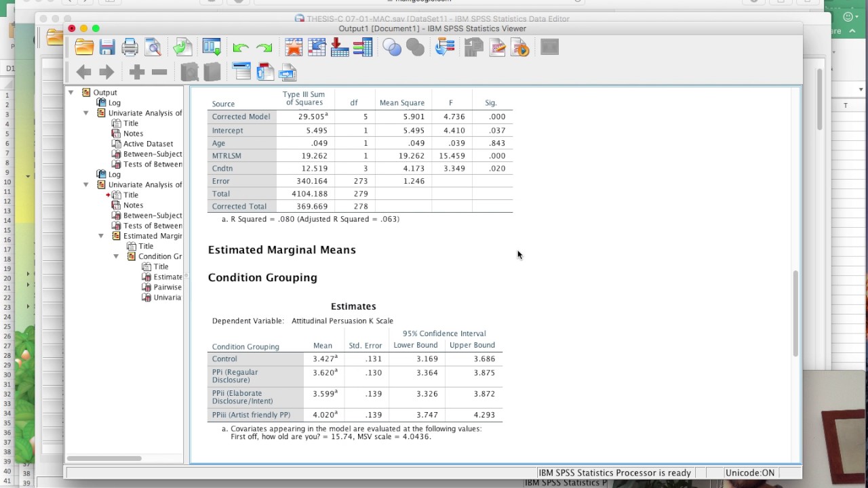
Task: Click the Promote left arrow icon
Action: coord(83,72)
